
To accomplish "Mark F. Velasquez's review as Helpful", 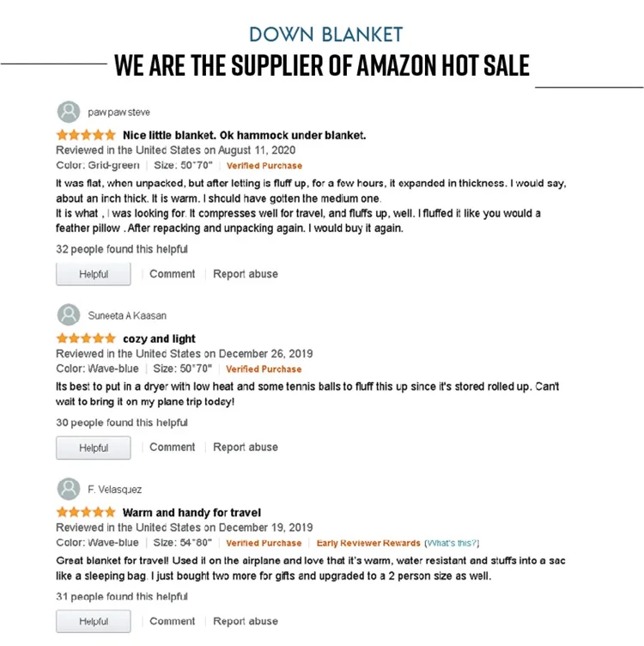I will tap(94, 621).
